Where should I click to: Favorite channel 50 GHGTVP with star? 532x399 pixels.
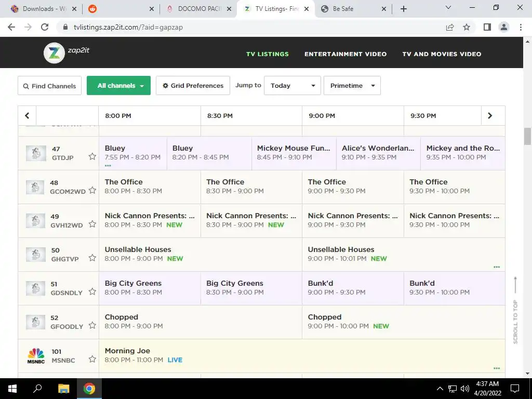[92, 258]
